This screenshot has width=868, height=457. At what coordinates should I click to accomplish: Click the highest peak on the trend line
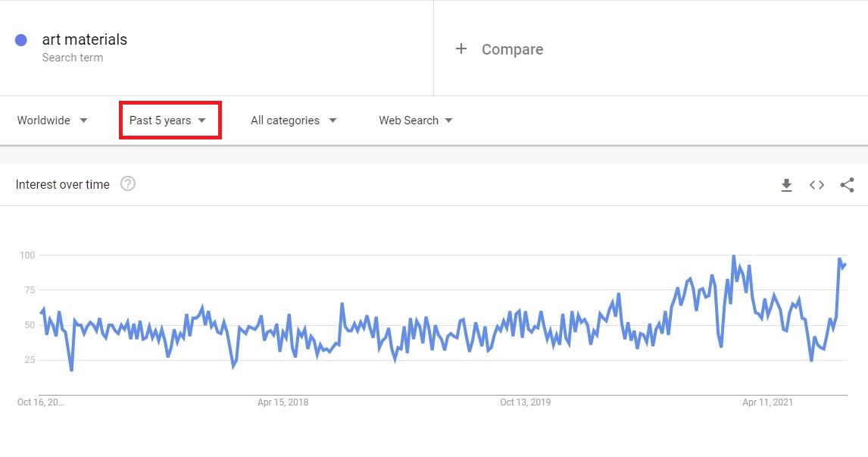733,256
